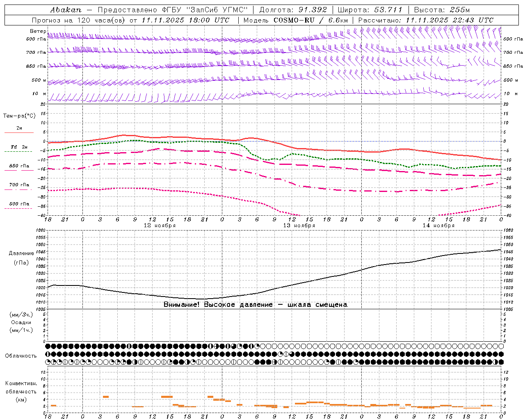Click the altitude text 'Высота: 255м'

[442, 10]
